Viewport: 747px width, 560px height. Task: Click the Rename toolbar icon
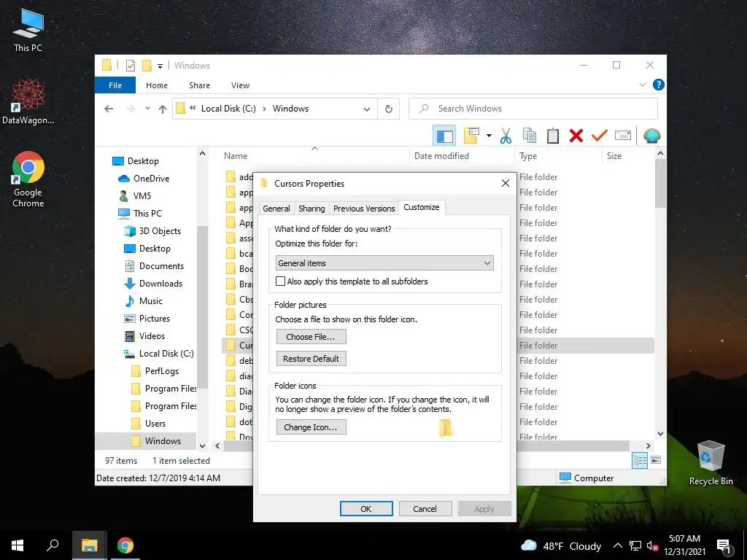[x=623, y=136]
